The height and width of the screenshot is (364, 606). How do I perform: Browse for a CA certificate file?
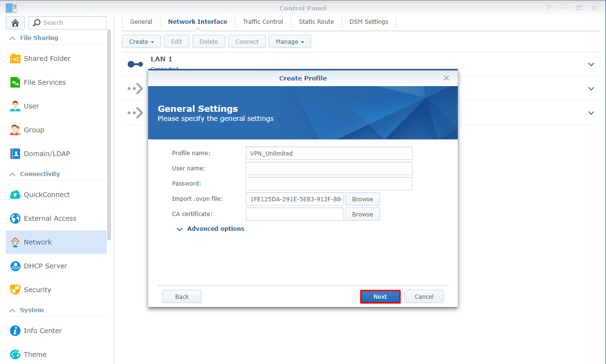coord(362,214)
